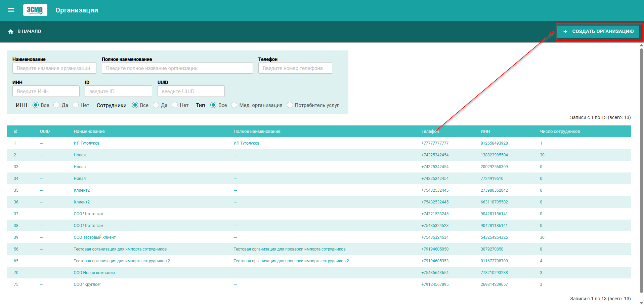Click ИНН 543254254325
This screenshot has width=644, height=305.
[494, 237]
